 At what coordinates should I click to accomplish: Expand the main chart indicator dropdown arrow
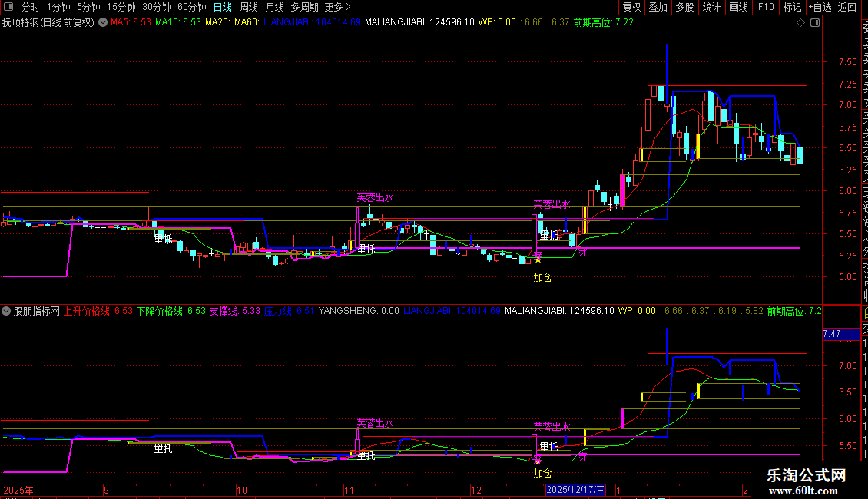pos(101,22)
